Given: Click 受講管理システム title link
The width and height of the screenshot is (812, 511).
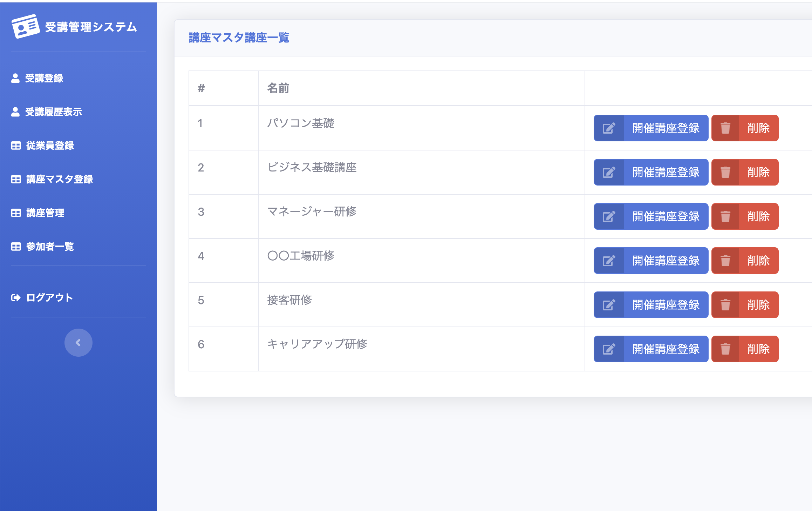Looking at the screenshot, I should coord(91,27).
